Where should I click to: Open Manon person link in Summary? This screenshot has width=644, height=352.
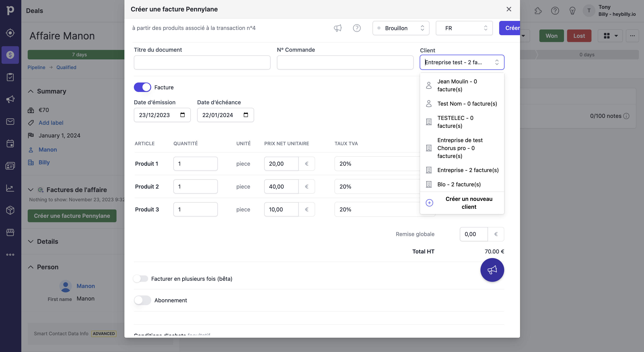[48, 150]
